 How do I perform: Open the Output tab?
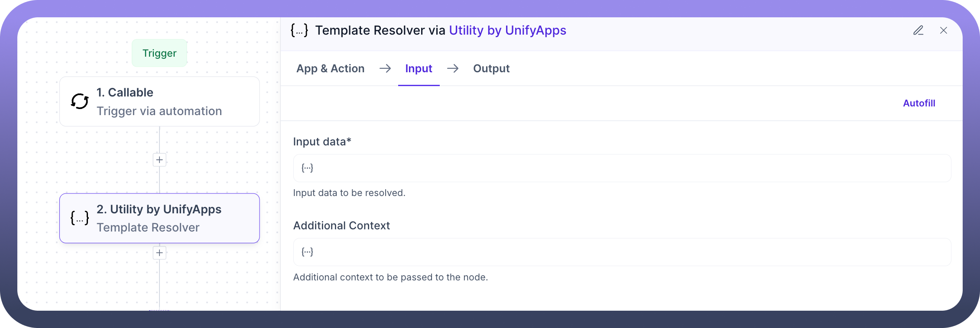tap(491, 68)
